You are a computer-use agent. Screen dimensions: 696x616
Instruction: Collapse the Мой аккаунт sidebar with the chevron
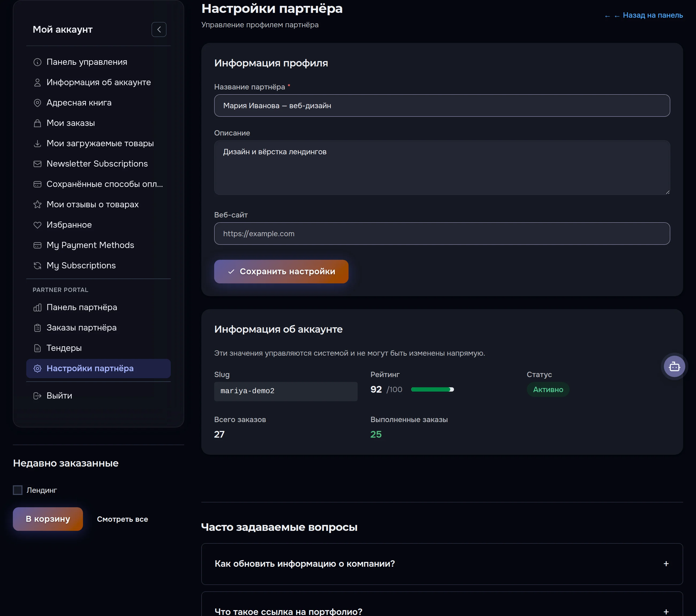pos(159,30)
